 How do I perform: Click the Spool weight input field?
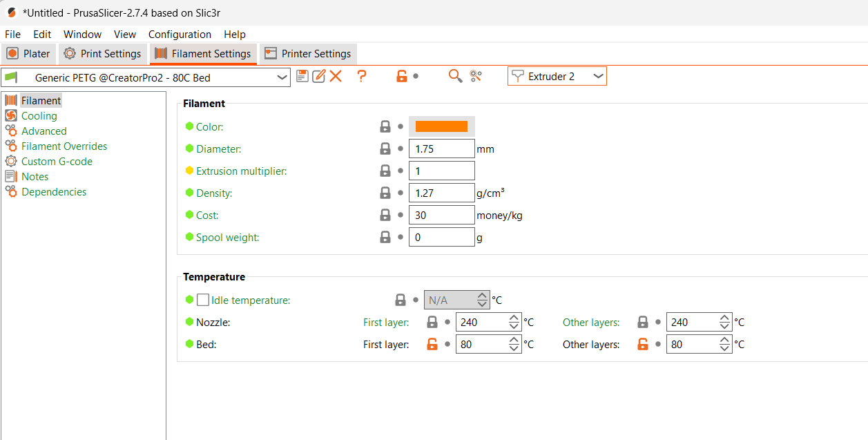(442, 237)
